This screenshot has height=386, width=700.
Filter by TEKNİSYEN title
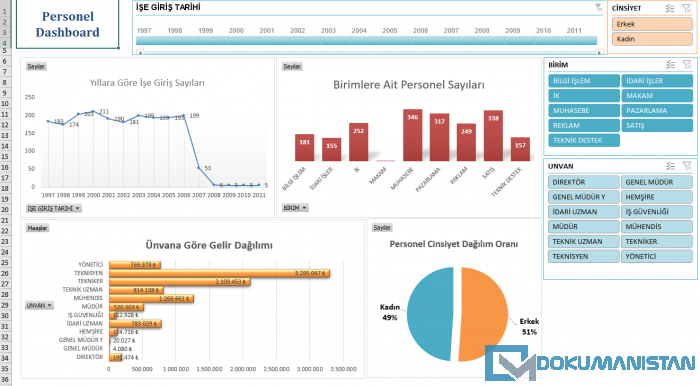tap(584, 257)
